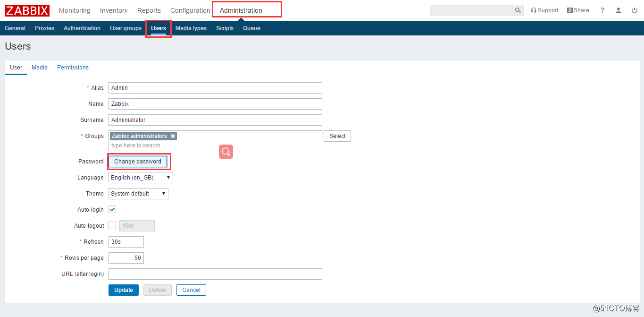Open the user profile icon

click(x=618, y=10)
